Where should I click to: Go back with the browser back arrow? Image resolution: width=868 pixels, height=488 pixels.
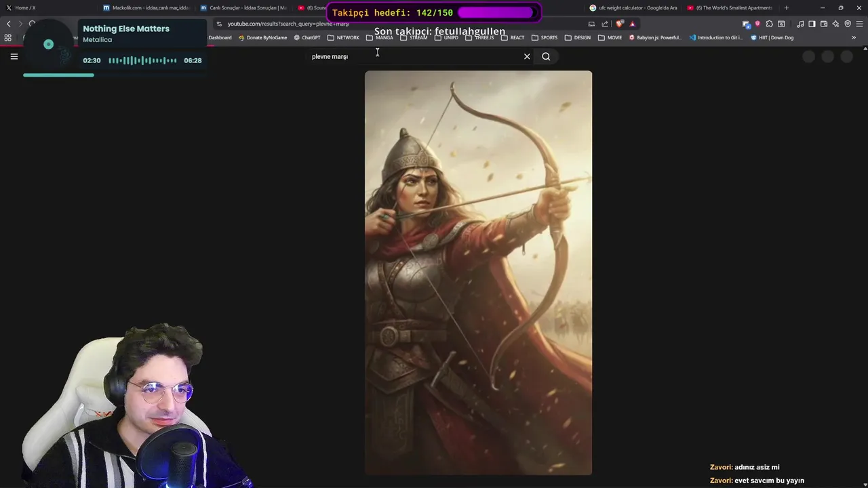[x=9, y=24]
